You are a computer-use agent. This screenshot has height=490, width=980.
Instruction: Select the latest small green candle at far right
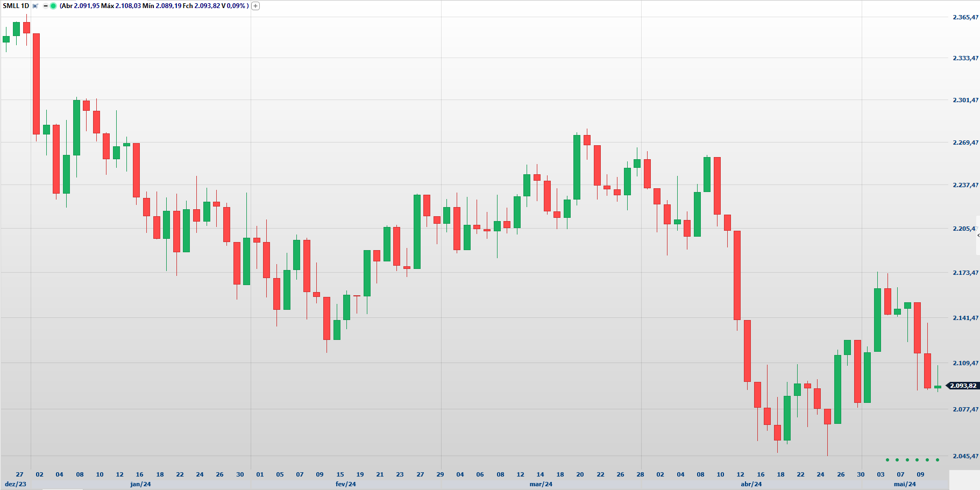click(938, 387)
